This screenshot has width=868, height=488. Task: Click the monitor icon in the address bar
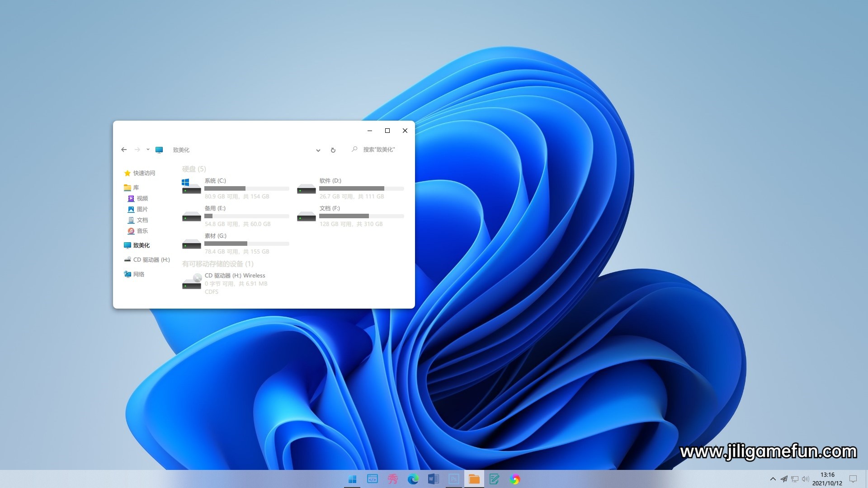tap(159, 150)
